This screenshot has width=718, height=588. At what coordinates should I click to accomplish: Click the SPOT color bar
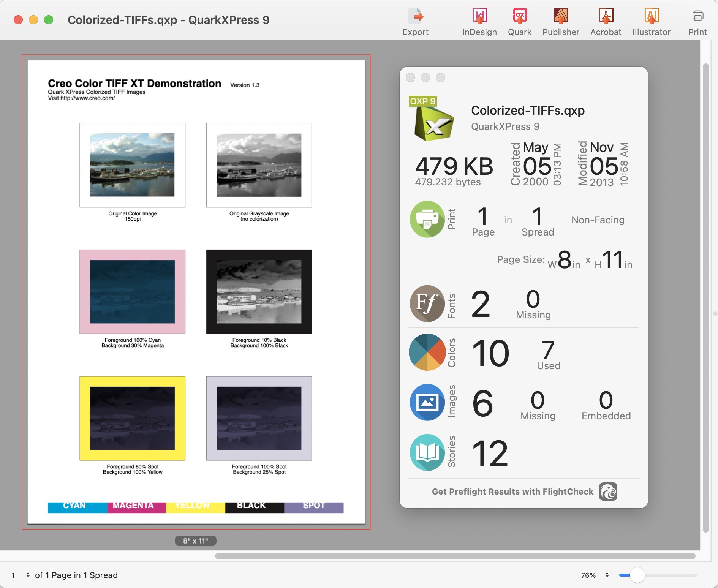[x=314, y=507]
